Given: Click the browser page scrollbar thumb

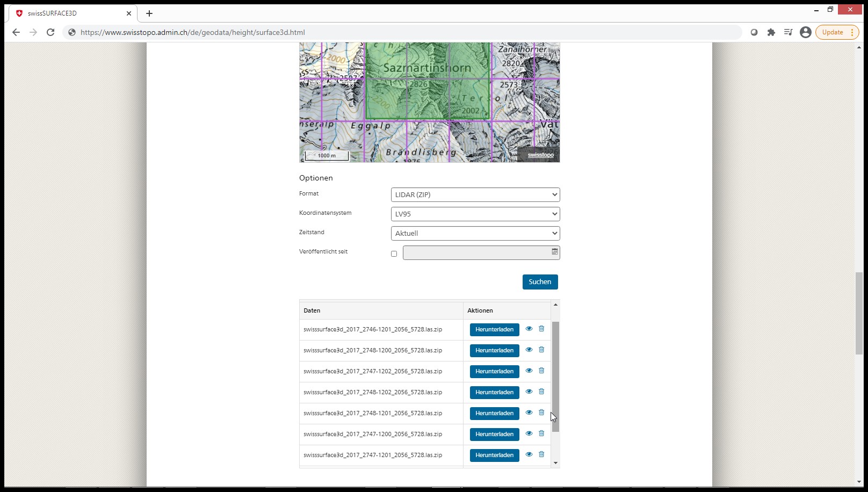Looking at the screenshot, I should 859,314.
